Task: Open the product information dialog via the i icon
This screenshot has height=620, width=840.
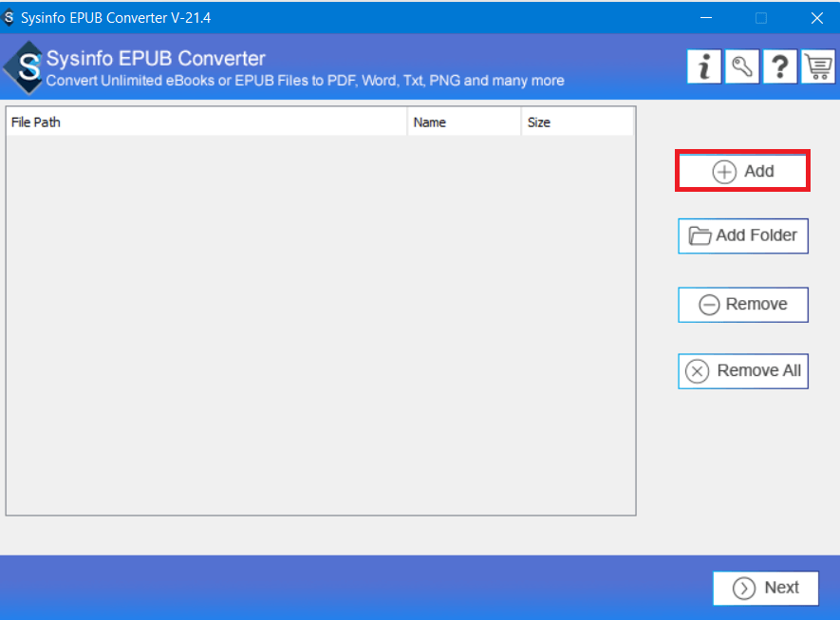Action: (x=703, y=66)
